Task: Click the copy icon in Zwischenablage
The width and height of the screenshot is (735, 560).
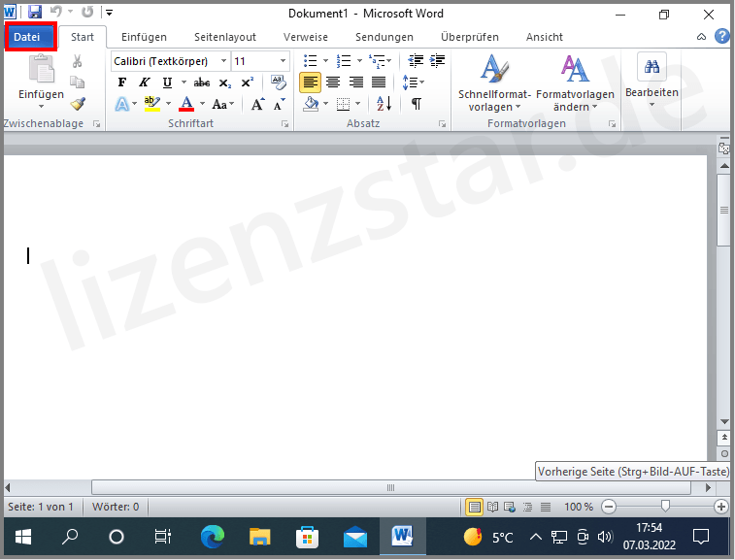Action: 78,82
